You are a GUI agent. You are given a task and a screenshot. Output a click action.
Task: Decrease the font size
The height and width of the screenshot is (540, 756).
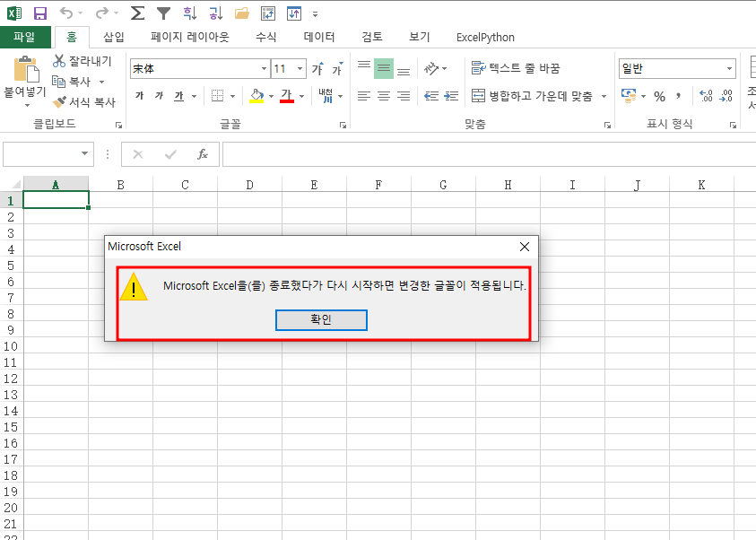[337, 69]
